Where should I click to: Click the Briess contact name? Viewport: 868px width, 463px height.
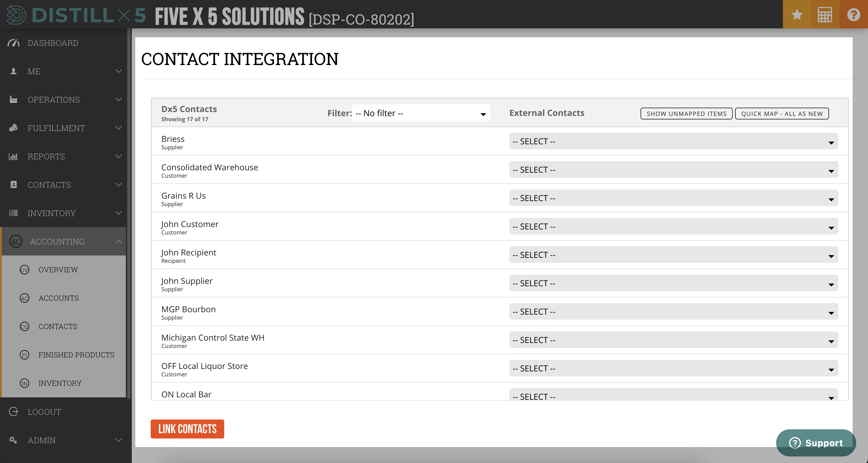(173, 139)
